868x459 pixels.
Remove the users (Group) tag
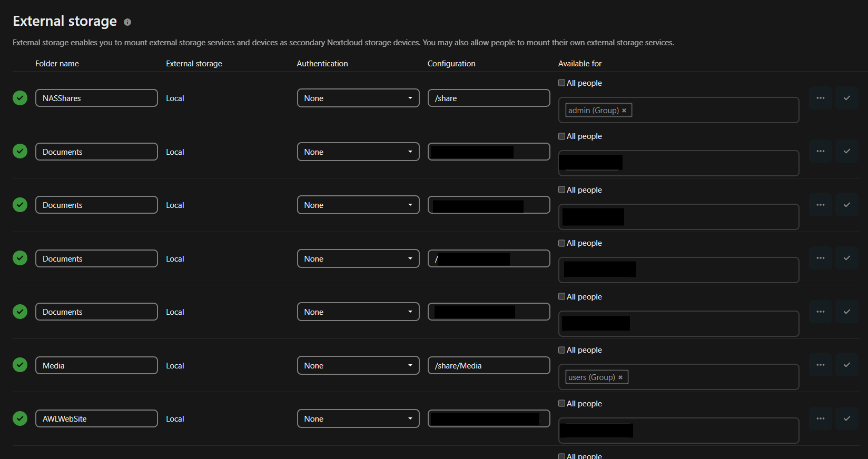620,377
